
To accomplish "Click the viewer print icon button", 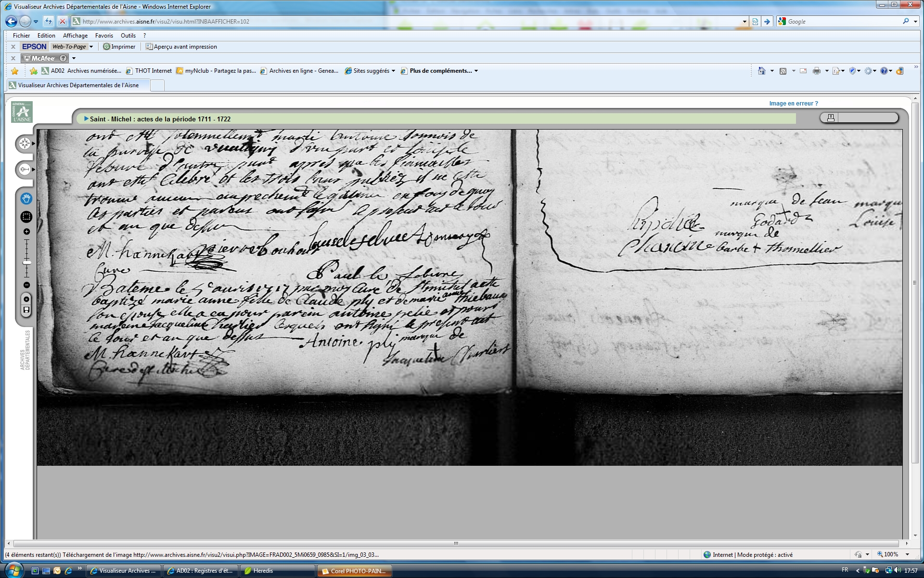I will tap(831, 118).
